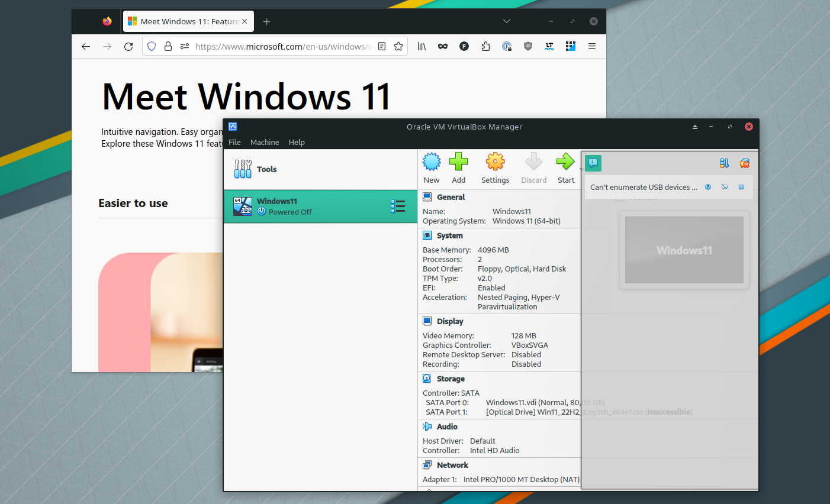Viewport: 830px width, 504px height.
Task: Open help for USB devices notification
Action: click(x=708, y=187)
